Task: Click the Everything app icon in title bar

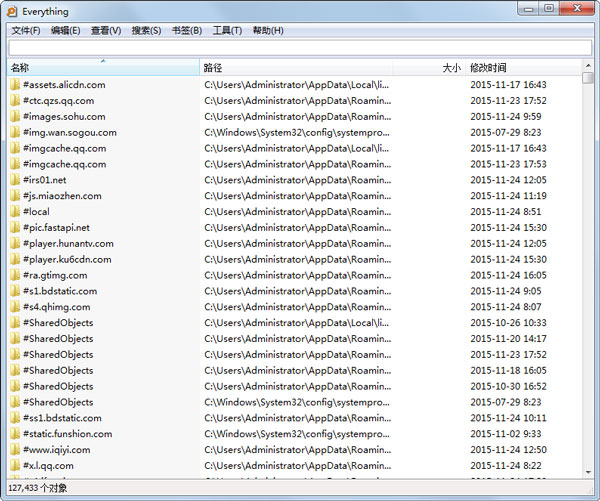Action: coord(13,11)
